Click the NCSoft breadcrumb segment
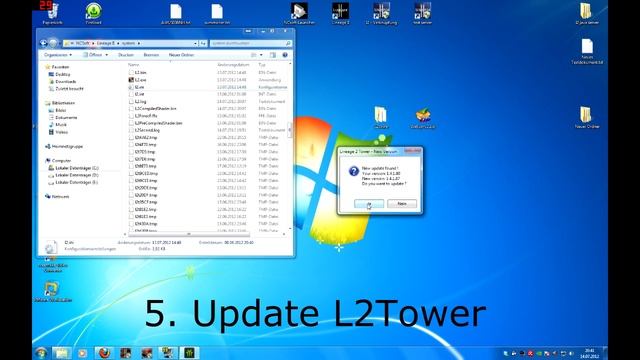640x360 pixels. click(82, 43)
